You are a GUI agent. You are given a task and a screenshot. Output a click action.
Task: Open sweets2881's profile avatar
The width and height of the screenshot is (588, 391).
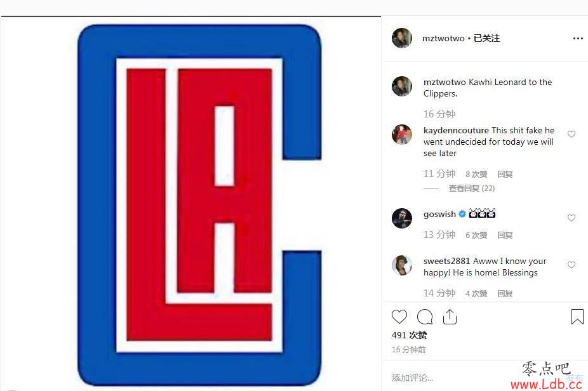(x=401, y=265)
